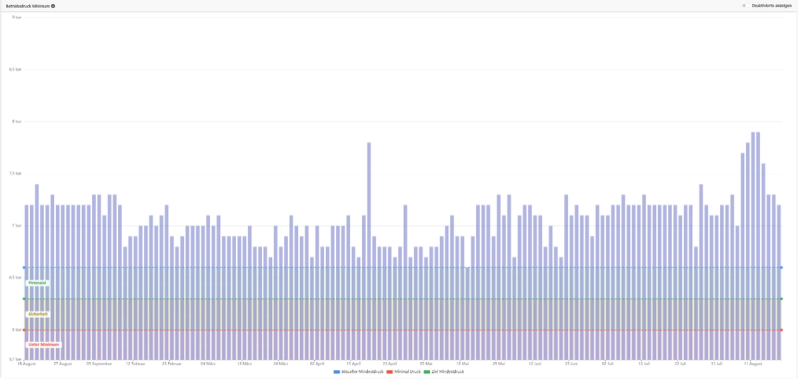Viewport: 800px width, 380px height.
Task: Toggle the Minimal Druck legend entry
Action: 403,372
